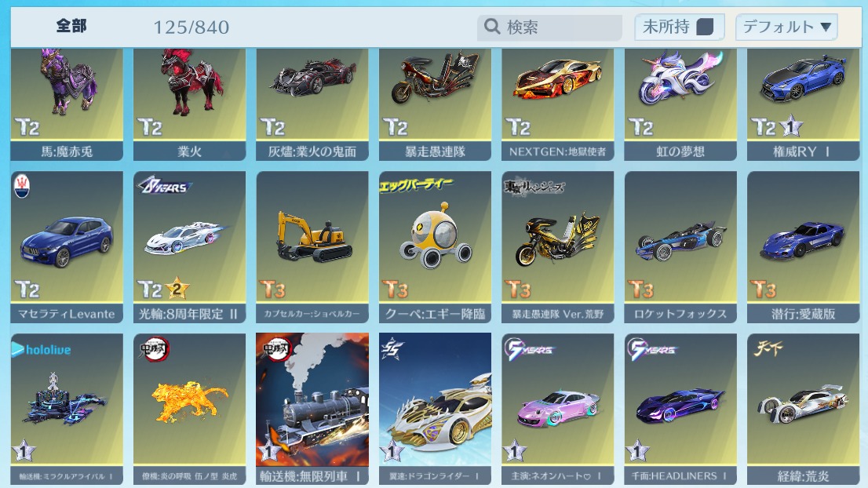Click the magnifying glass search icon
This screenshot has width=868, height=488.
click(x=491, y=26)
